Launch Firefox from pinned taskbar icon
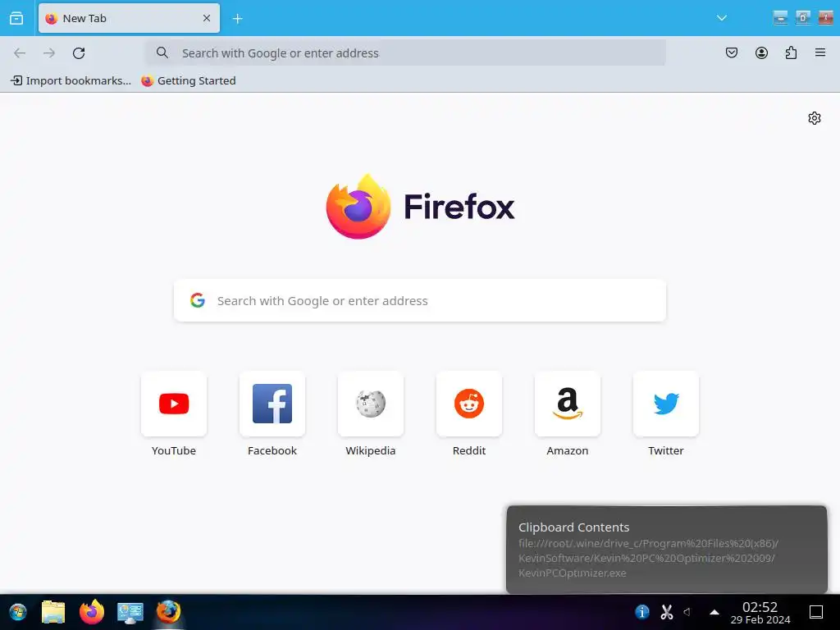Image resolution: width=840 pixels, height=630 pixels. click(x=92, y=612)
